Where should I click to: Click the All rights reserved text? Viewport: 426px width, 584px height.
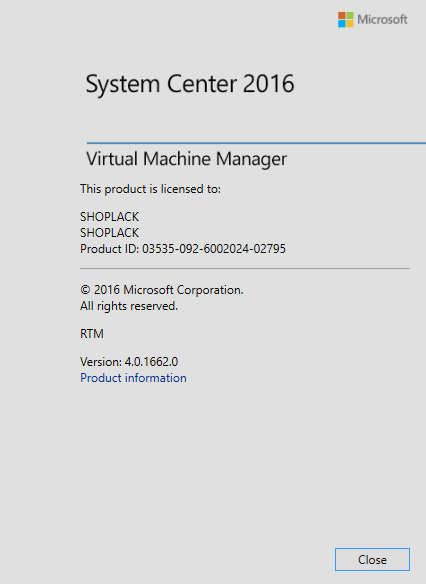pos(129,306)
